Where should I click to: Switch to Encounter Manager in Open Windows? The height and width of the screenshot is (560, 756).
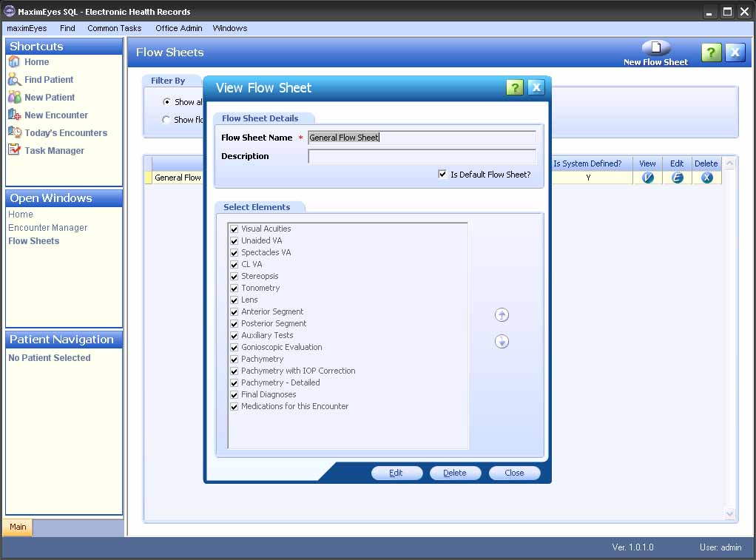pyautogui.click(x=48, y=228)
